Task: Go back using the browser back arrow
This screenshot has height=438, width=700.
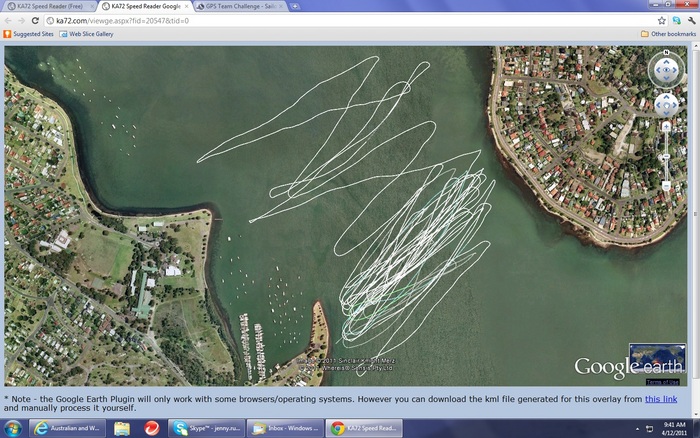Action: click(8, 20)
